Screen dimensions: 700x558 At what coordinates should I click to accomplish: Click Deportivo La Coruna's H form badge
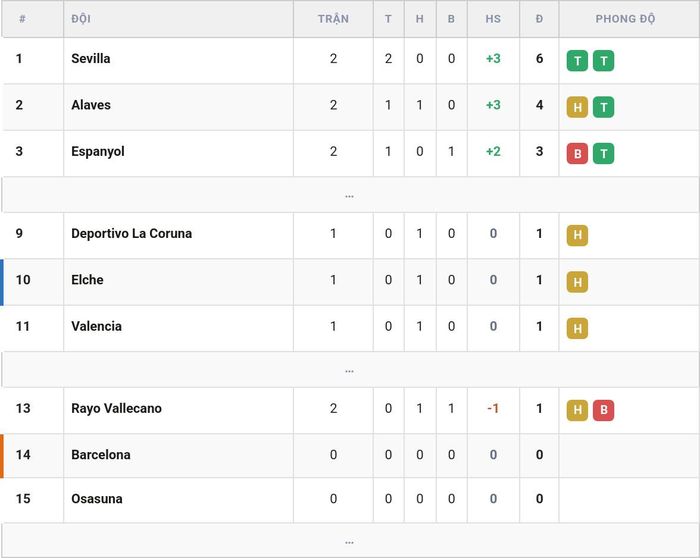tap(577, 235)
